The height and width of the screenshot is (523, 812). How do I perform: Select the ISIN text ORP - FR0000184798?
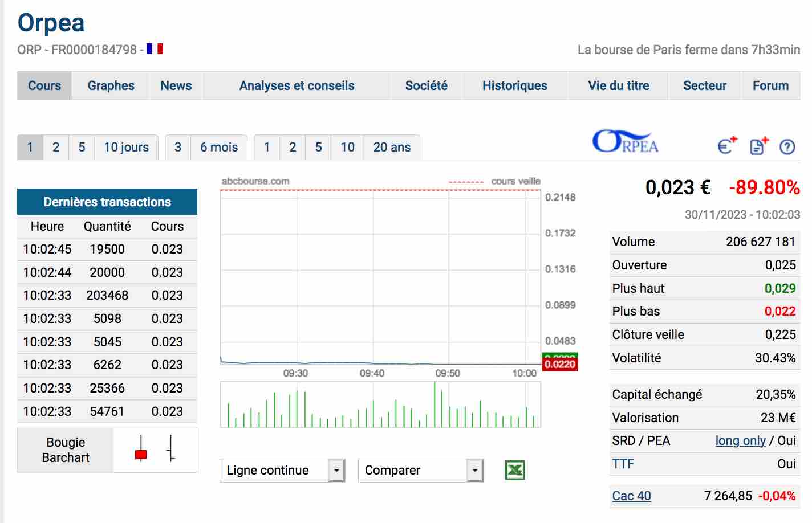pyautogui.click(x=77, y=50)
